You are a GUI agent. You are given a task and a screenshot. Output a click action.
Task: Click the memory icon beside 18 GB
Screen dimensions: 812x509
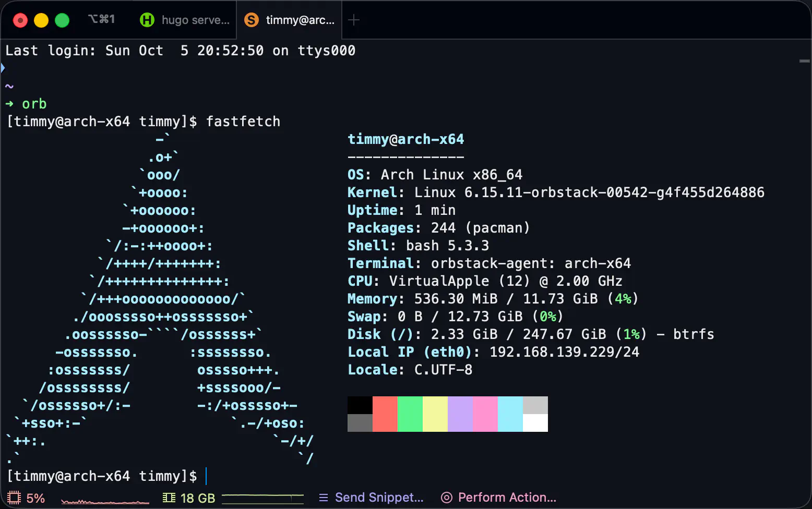pos(169,498)
